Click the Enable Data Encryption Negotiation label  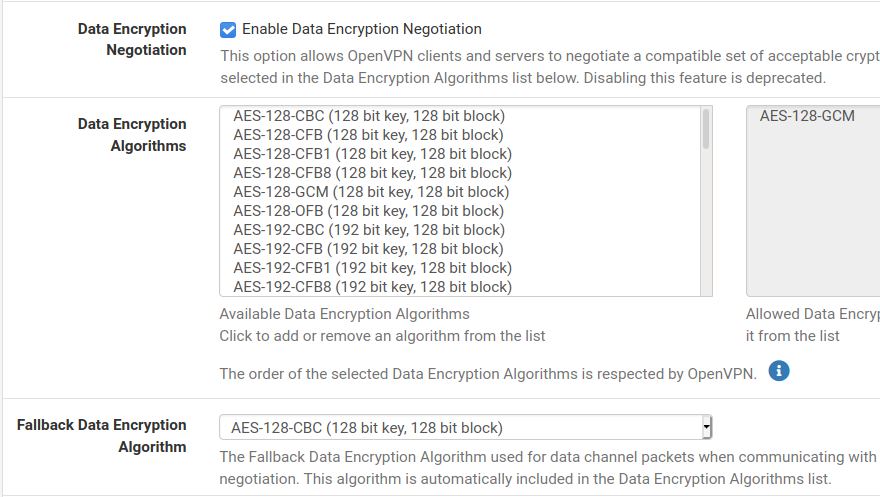361,30
